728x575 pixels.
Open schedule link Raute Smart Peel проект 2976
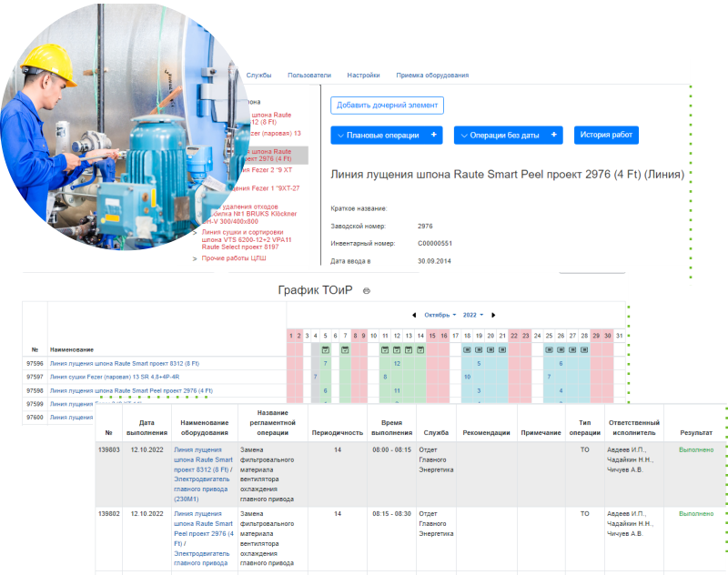[x=131, y=390]
